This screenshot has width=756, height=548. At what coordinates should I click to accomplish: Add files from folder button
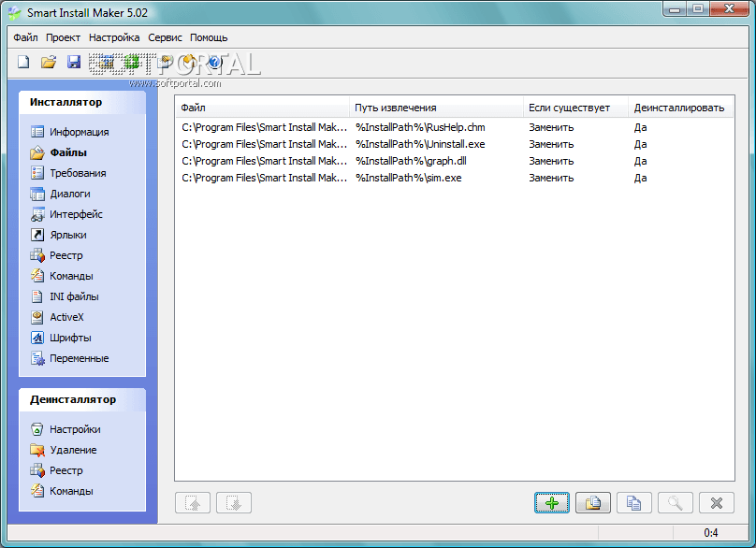click(x=593, y=503)
